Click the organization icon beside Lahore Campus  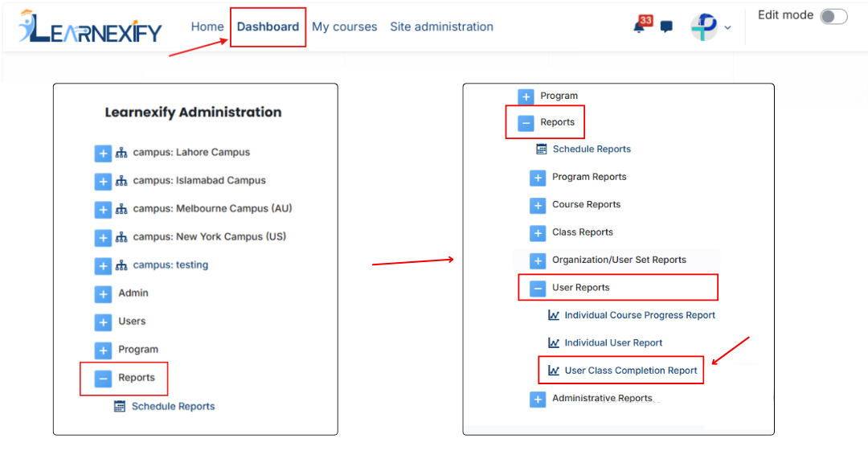[x=121, y=153]
